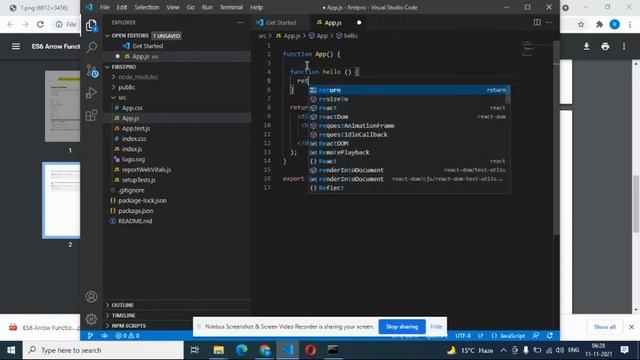This screenshot has width=640, height=360.
Task: Click the source control branch status icon
Action: tap(90, 336)
